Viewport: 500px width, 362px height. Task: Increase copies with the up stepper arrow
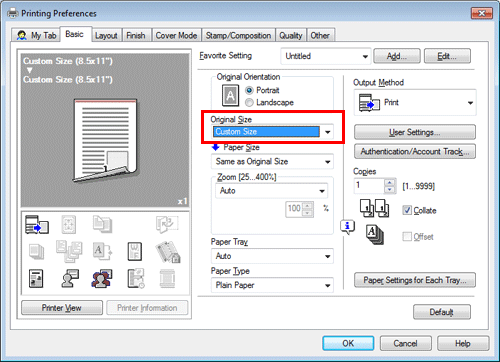[x=389, y=182]
